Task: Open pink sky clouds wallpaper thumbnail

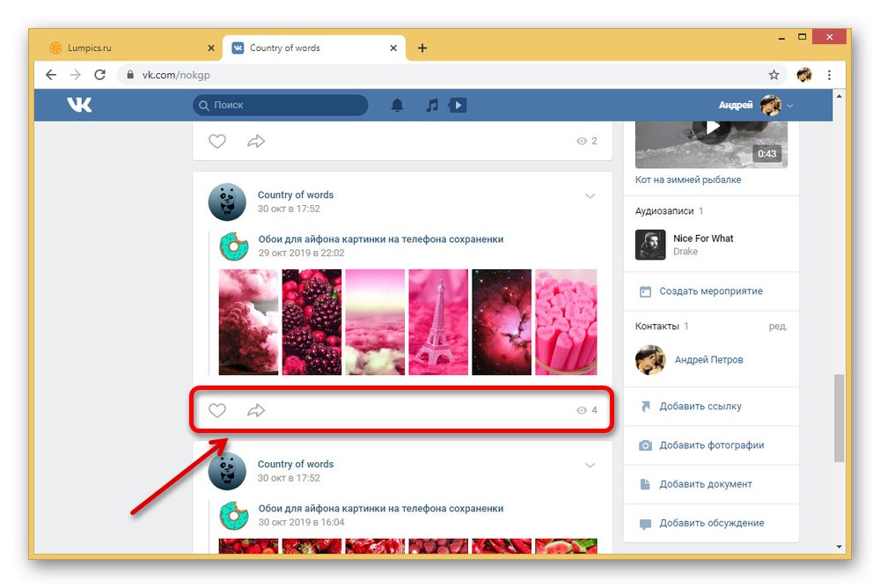Action: [x=375, y=322]
